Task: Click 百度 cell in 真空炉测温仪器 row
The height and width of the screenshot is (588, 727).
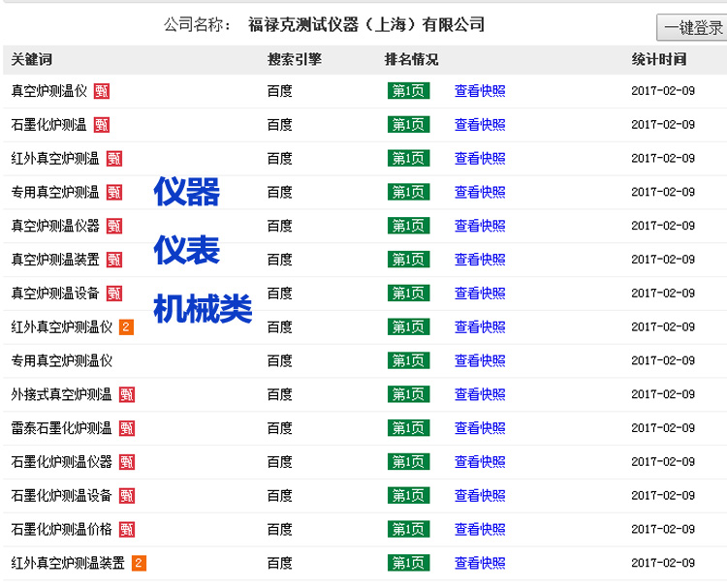Action: point(279,226)
